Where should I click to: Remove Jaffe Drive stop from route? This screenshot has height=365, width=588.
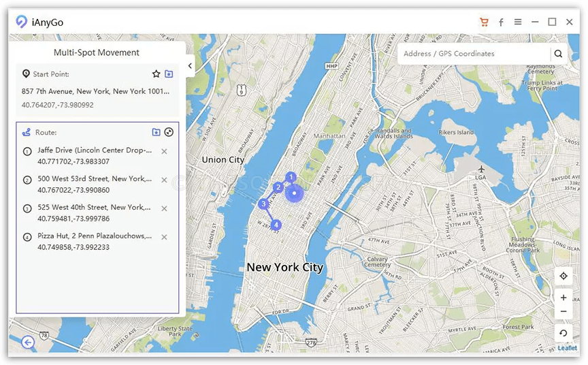point(164,152)
